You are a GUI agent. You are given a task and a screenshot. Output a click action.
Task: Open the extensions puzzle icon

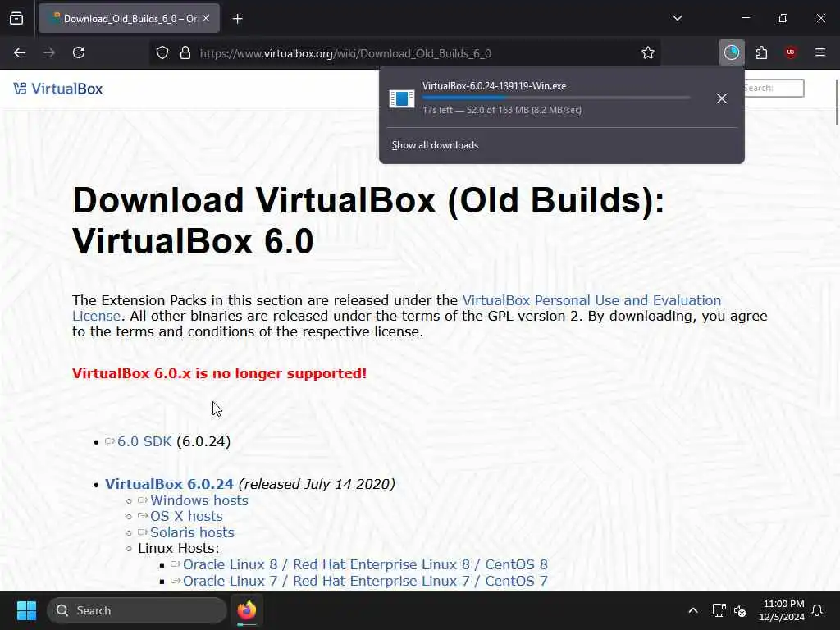[761, 52]
